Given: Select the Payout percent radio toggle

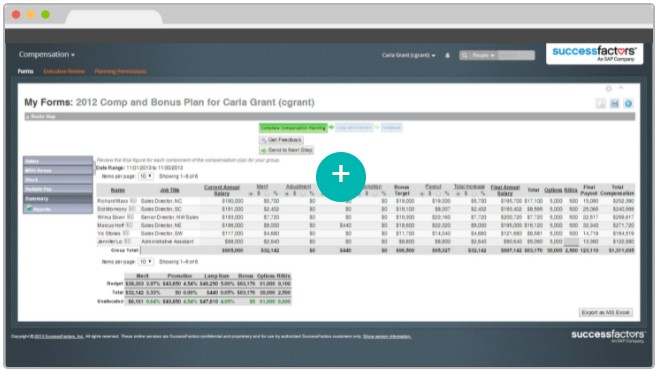Looking at the screenshot, I should click(x=438, y=194).
